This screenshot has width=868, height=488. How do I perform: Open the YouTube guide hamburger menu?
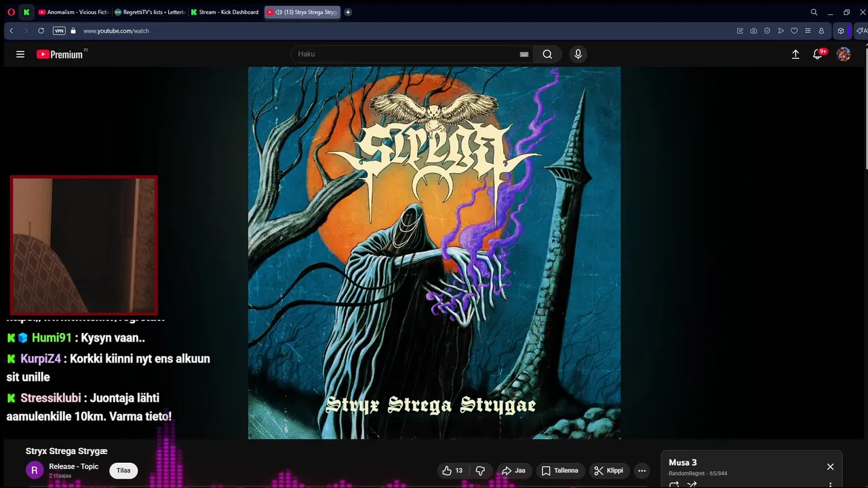click(20, 54)
